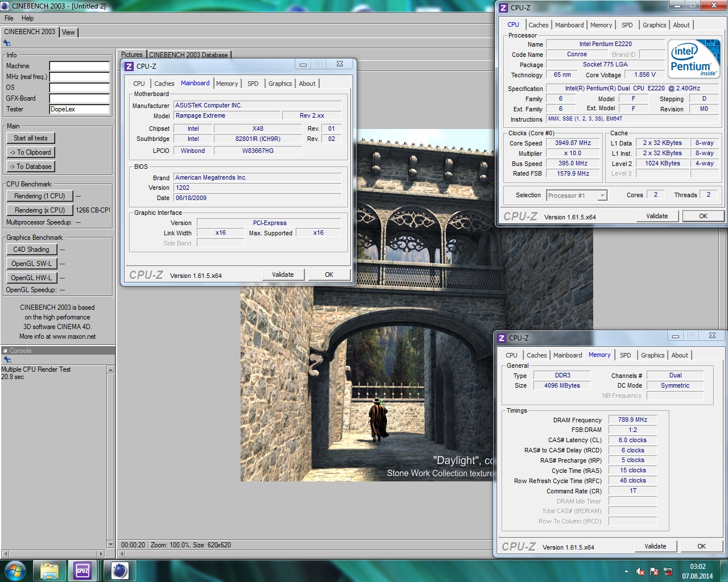Select the Pictures tab
The height and width of the screenshot is (582, 728).
(x=132, y=55)
